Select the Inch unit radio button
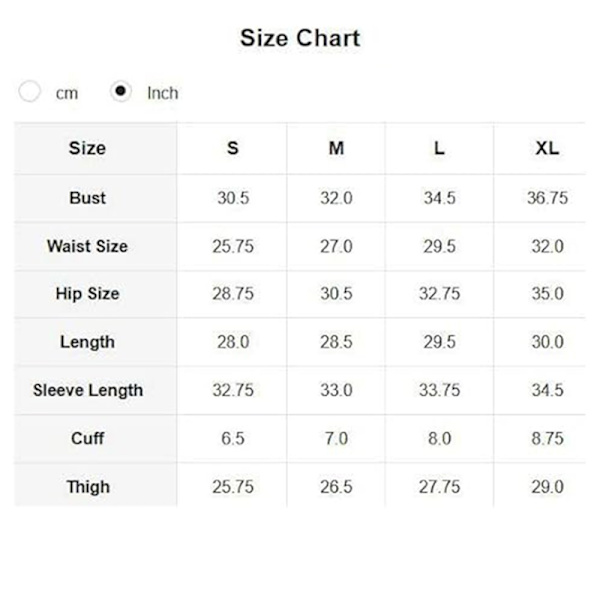The image size is (600, 600). click(121, 92)
